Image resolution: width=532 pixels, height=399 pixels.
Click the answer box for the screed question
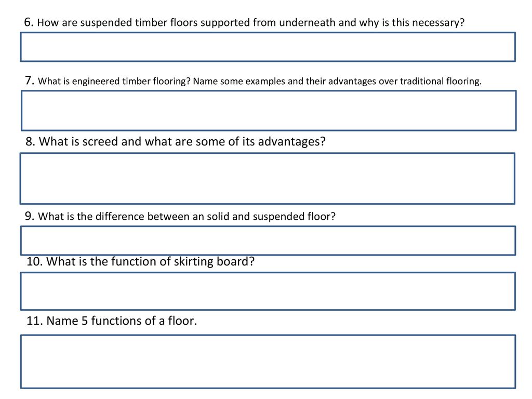(268, 179)
